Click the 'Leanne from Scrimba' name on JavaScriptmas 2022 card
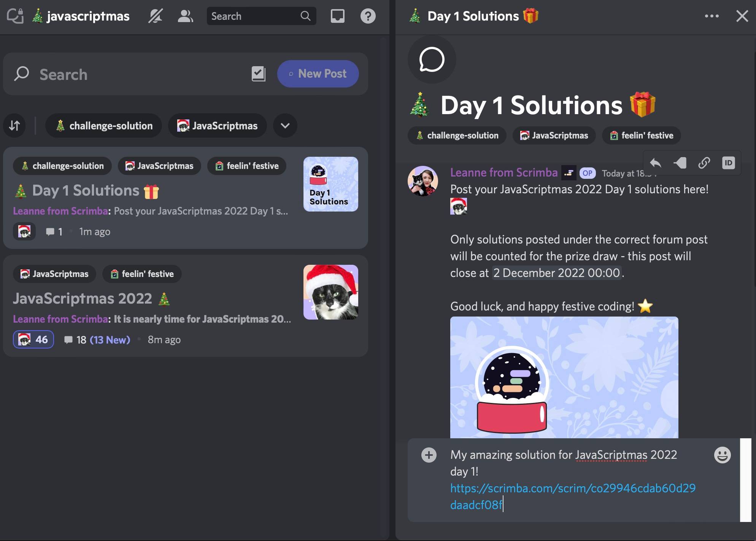The image size is (756, 541). point(60,319)
